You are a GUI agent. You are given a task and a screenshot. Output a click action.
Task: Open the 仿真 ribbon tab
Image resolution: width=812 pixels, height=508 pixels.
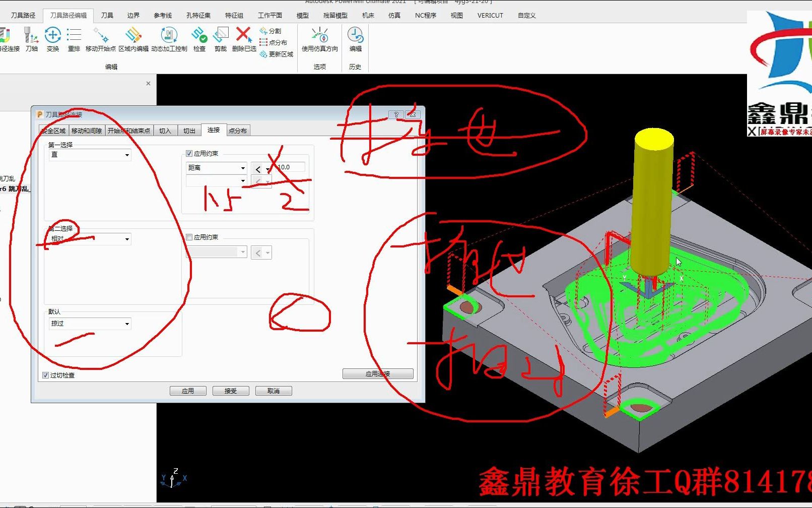(394, 15)
